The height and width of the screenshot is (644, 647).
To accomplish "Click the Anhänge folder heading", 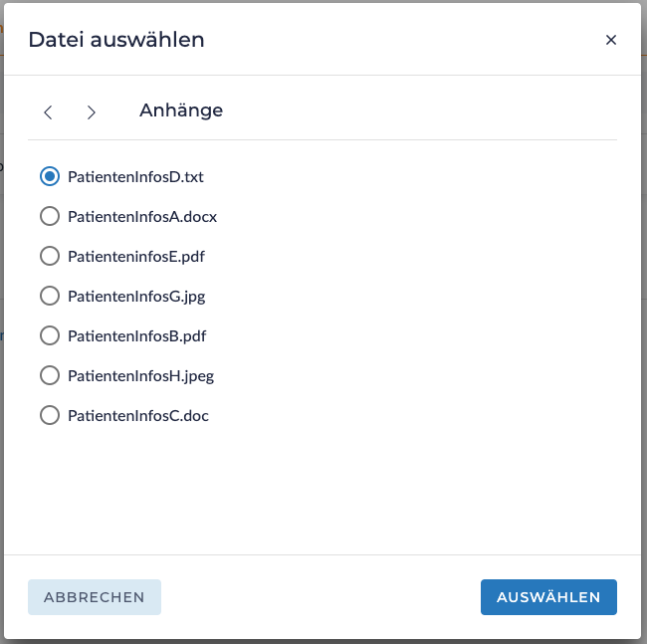I will coord(181,110).
